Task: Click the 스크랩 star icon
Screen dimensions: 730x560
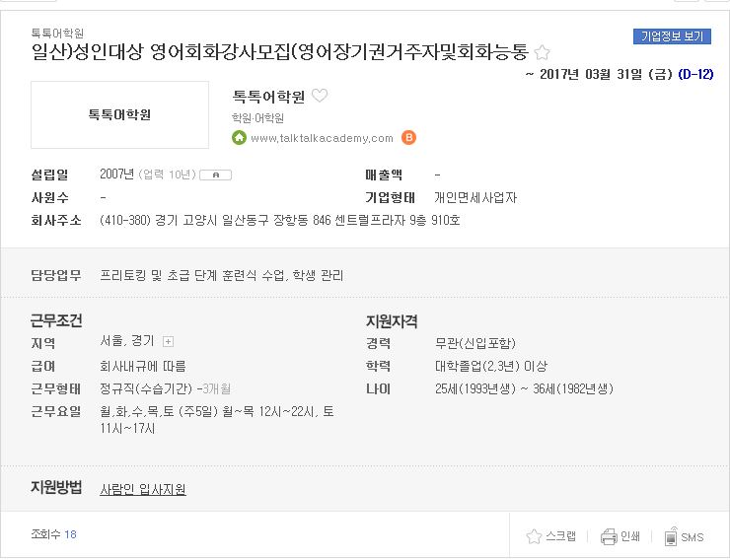Action: pos(534,536)
